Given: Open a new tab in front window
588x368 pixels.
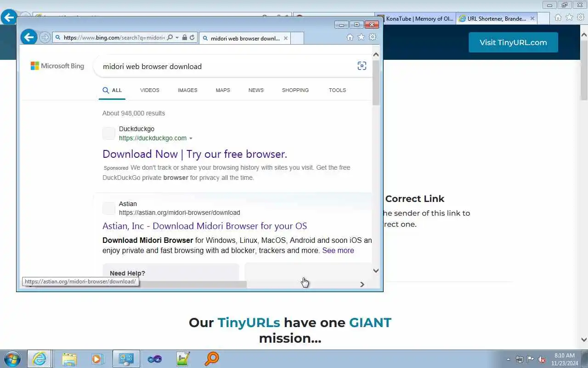Looking at the screenshot, I should (297, 38).
